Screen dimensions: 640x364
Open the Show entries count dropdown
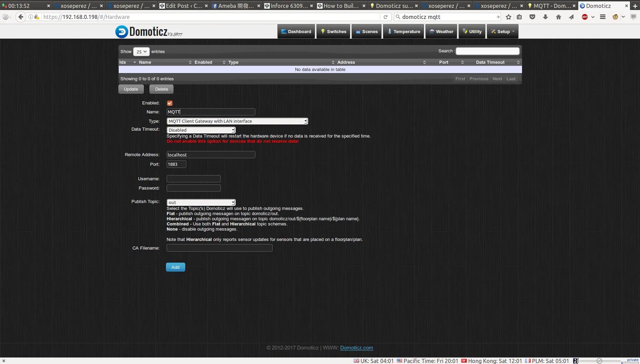pos(141,52)
